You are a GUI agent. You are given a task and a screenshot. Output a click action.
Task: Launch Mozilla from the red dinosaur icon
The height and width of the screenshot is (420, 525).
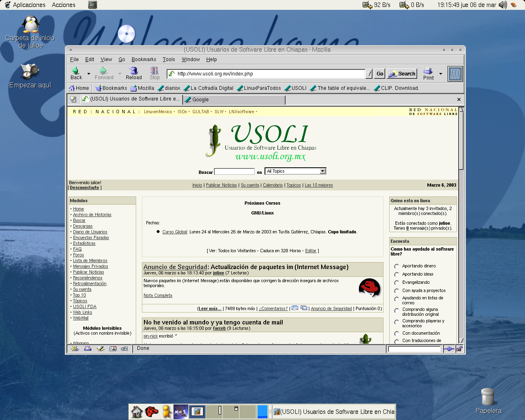pyautogui.click(x=151, y=412)
